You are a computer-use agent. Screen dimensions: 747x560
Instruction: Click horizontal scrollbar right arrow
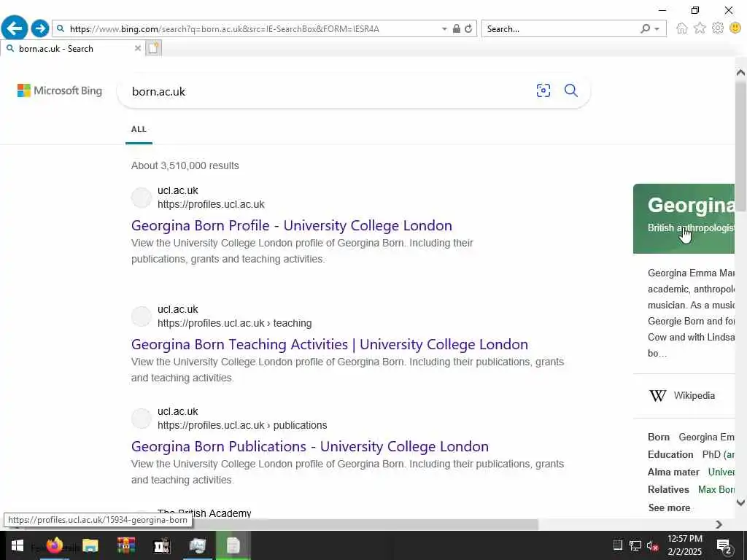[719, 524]
